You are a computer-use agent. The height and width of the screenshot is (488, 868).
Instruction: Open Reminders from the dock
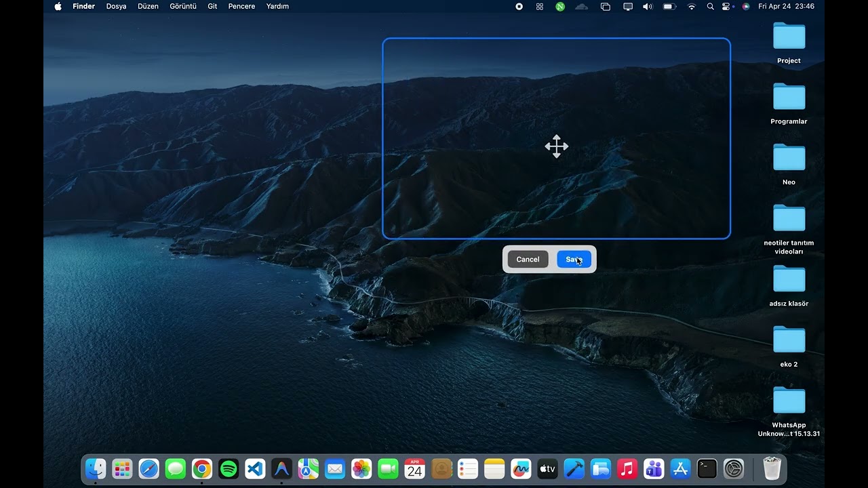[468, 468]
